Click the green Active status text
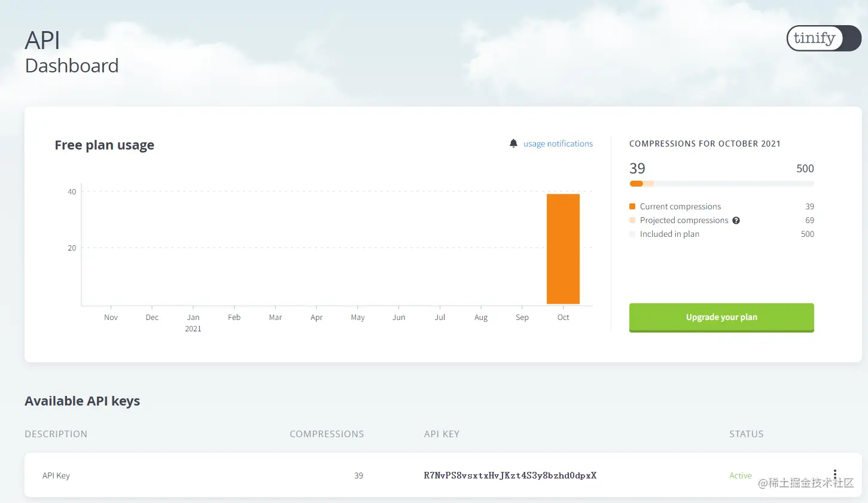The image size is (868, 503). [x=741, y=475]
